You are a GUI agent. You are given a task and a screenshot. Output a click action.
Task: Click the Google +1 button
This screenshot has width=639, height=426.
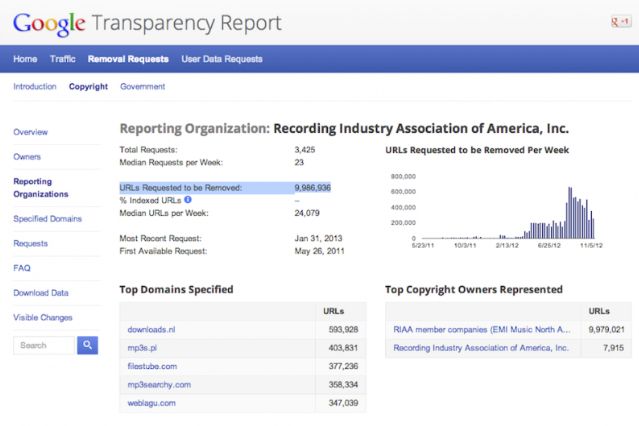[621, 22]
